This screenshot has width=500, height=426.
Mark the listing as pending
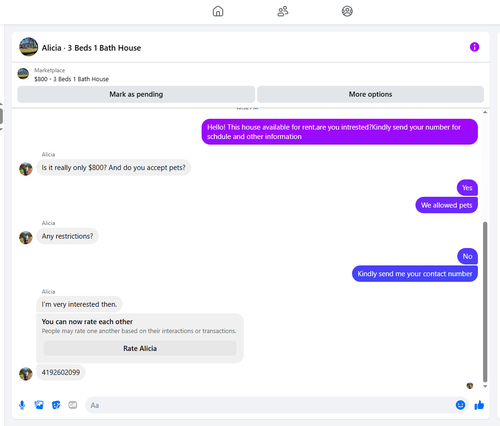[x=136, y=94]
